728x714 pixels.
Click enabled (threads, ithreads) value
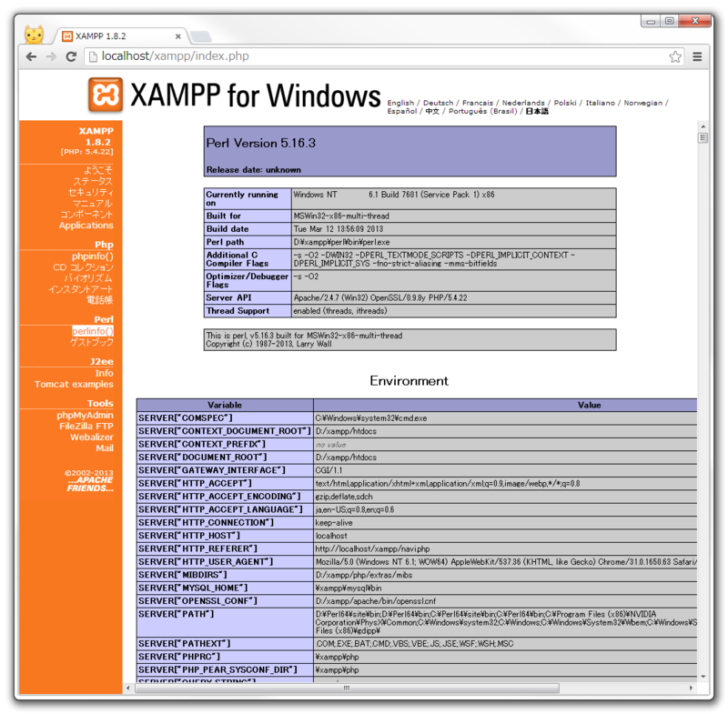click(x=340, y=311)
